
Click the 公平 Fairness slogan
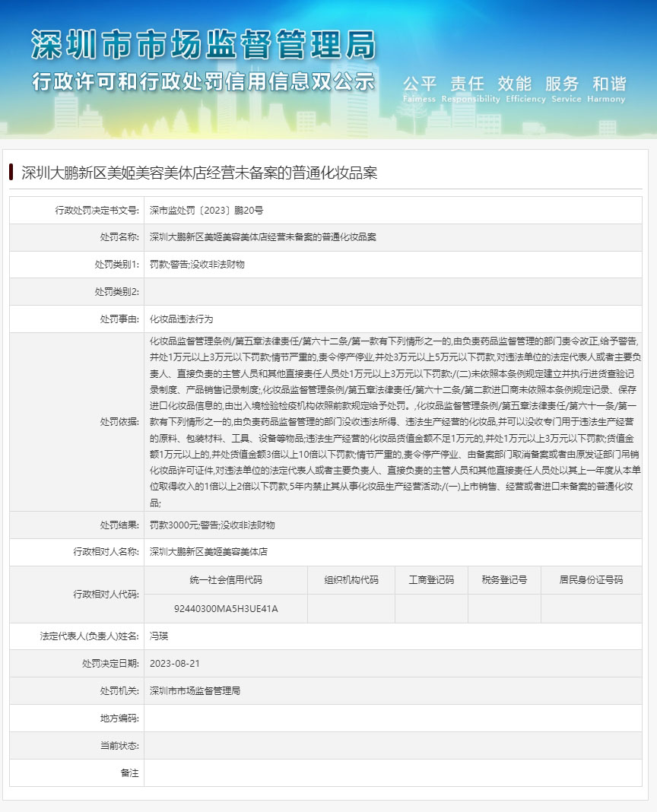point(420,89)
